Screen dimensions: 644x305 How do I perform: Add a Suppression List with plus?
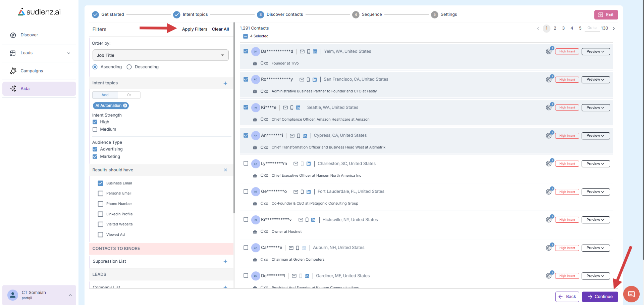225,261
